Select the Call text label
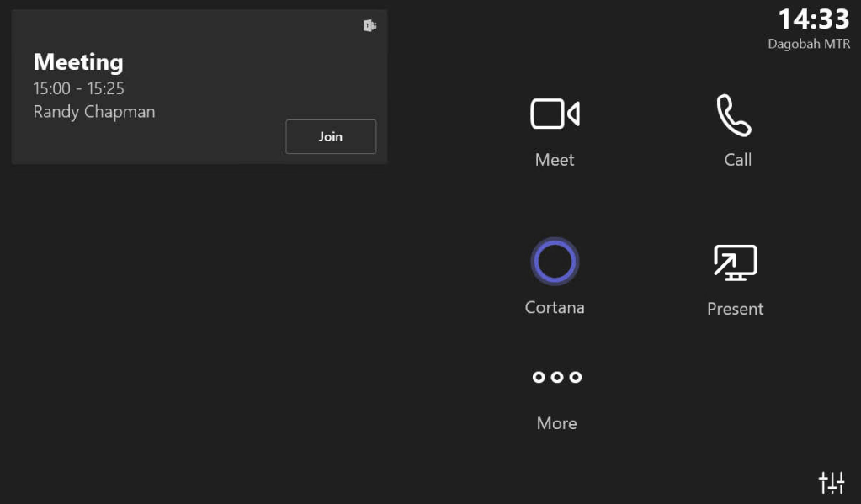This screenshot has height=504, width=861. [x=737, y=160]
